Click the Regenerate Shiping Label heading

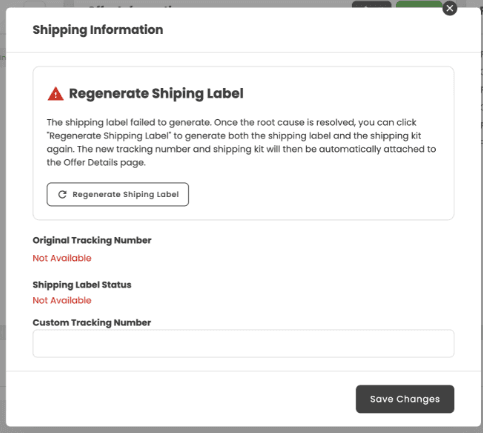point(156,93)
